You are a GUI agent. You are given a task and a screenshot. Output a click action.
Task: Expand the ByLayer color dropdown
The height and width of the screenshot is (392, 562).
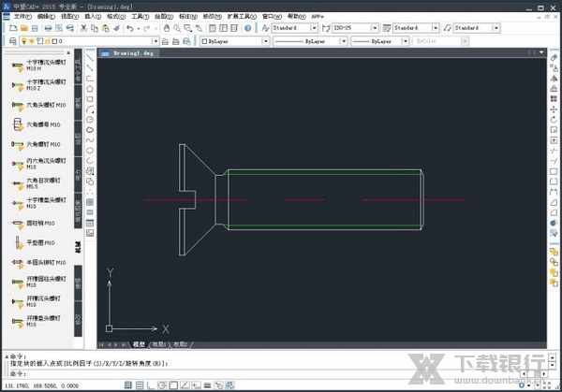pyautogui.click(x=265, y=41)
